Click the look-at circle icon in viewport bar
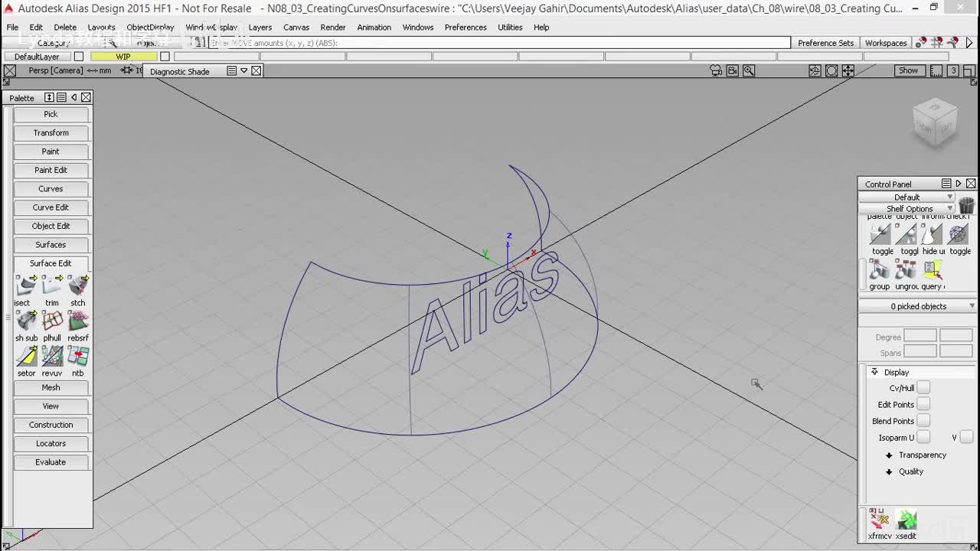 (831, 70)
